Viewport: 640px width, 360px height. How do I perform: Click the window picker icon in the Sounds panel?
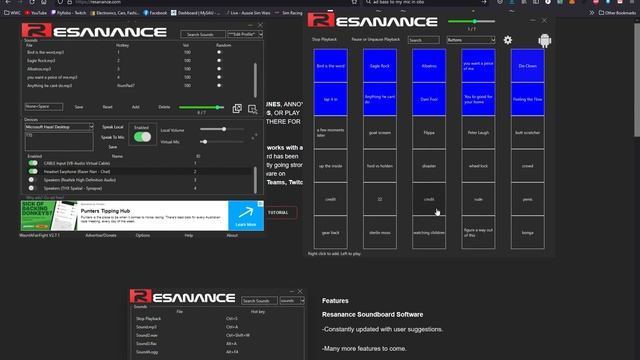(x=252, y=109)
